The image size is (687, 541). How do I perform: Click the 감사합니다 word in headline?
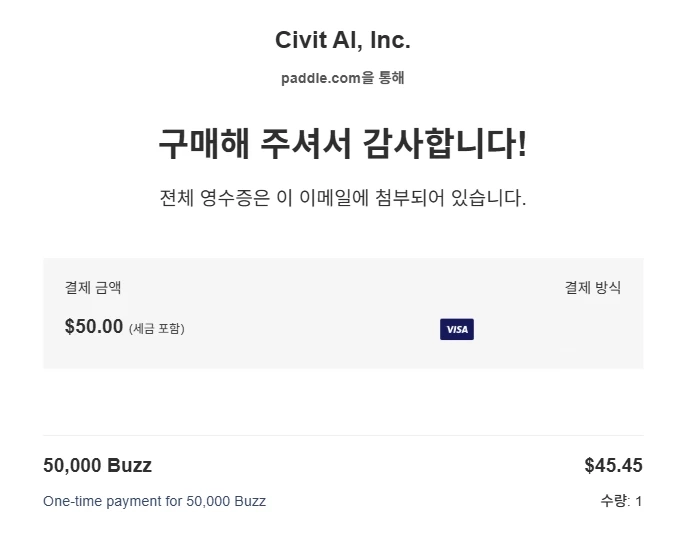445,144
